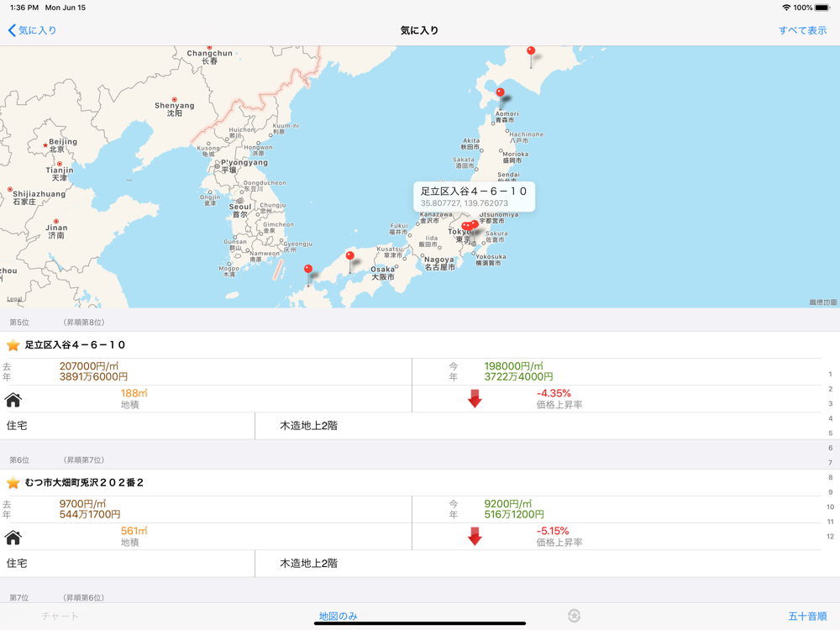Toggle favorite star for 足立区入谷４－６－１０
The width and height of the screenshot is (840, 630).
point(13,345)
